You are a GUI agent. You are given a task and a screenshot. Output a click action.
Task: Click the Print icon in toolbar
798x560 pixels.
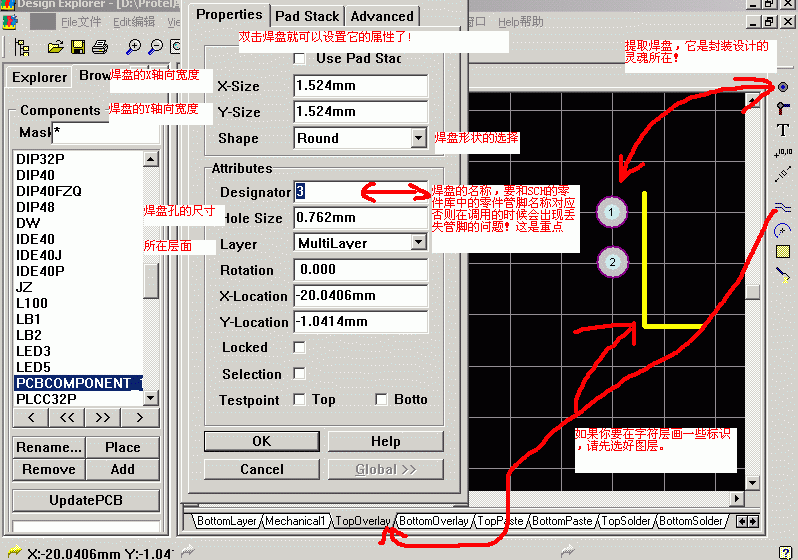click(100, 47)
